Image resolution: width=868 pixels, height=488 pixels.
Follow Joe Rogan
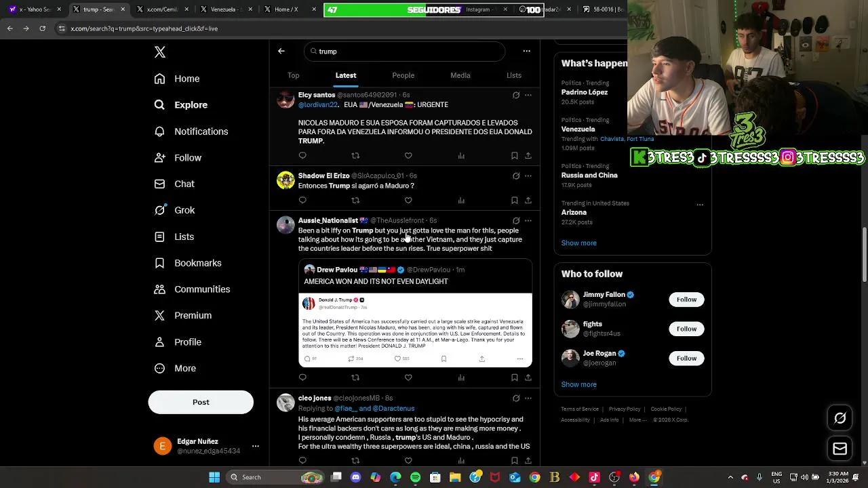686,358
